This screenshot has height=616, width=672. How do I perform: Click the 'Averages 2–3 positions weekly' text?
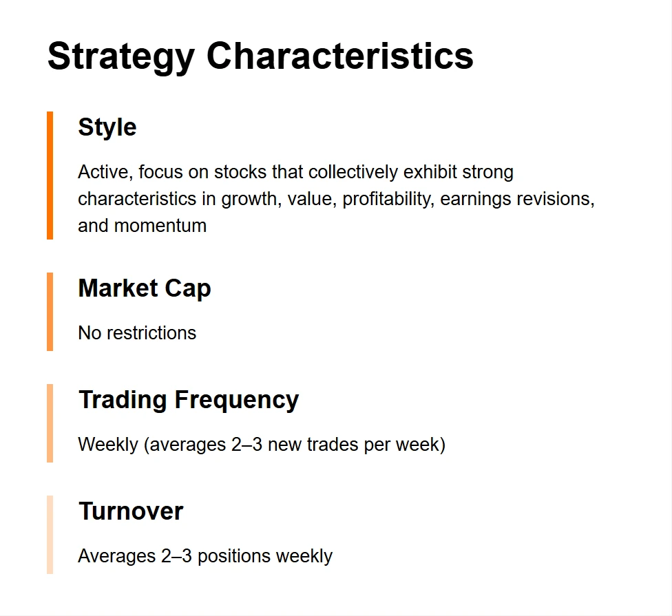click(205, 555)
